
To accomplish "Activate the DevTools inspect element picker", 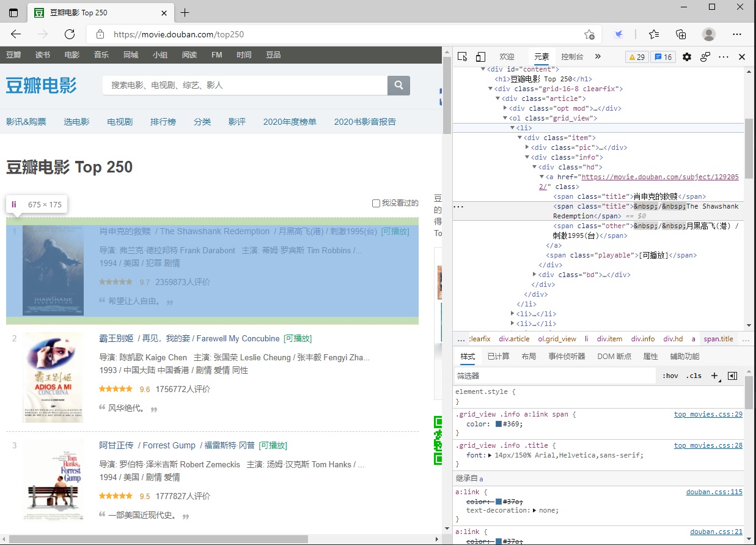I will point(463,57).
